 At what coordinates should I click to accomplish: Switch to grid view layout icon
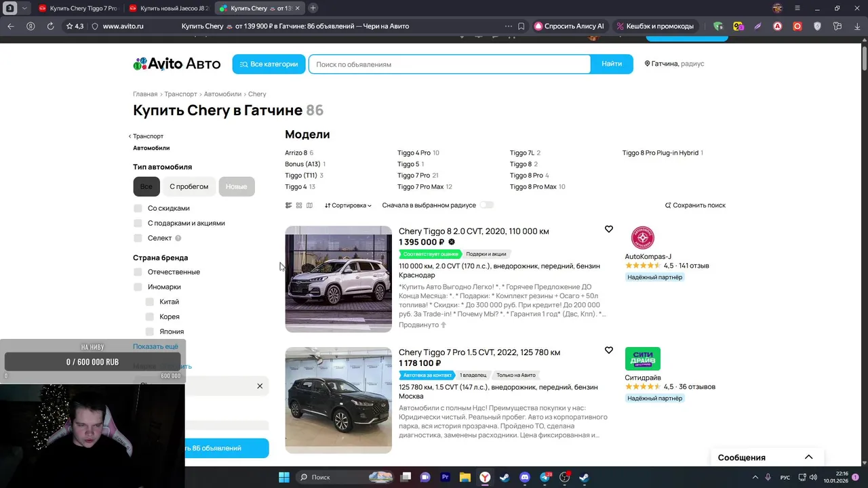pyautogui.click(x=299, y=205)
